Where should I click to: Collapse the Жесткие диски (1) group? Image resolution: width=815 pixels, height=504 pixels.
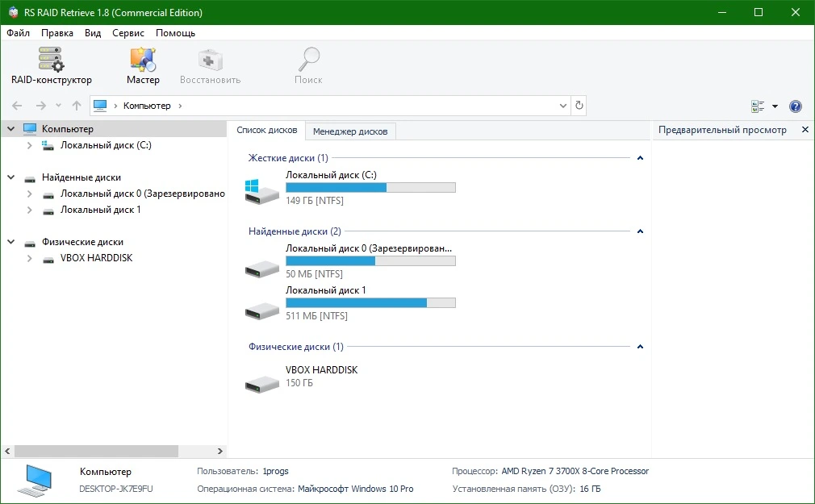pos(641,158)
